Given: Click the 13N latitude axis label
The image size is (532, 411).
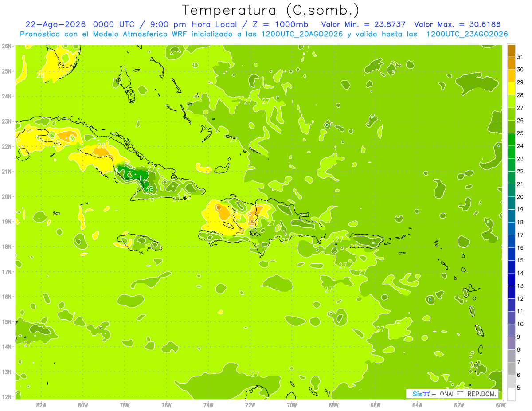Looking at the screenshot, I should pos(6,372).
